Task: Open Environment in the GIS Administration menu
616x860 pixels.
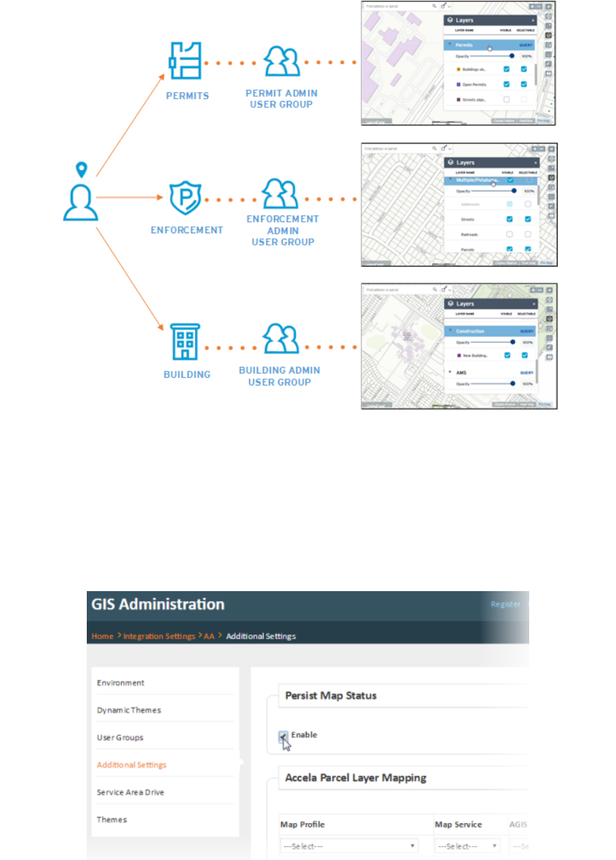Action: pyautogui.click(x=121, y=683)
